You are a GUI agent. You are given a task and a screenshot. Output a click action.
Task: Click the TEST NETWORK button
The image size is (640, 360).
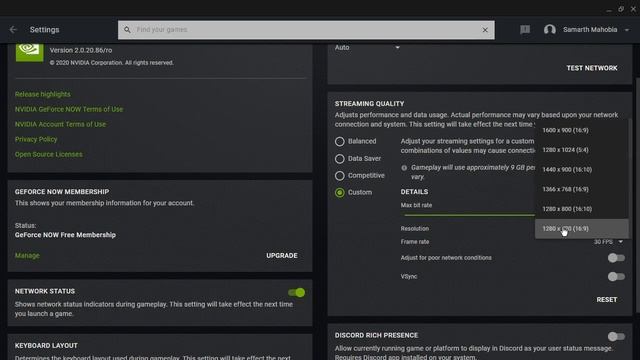[592, 68]
